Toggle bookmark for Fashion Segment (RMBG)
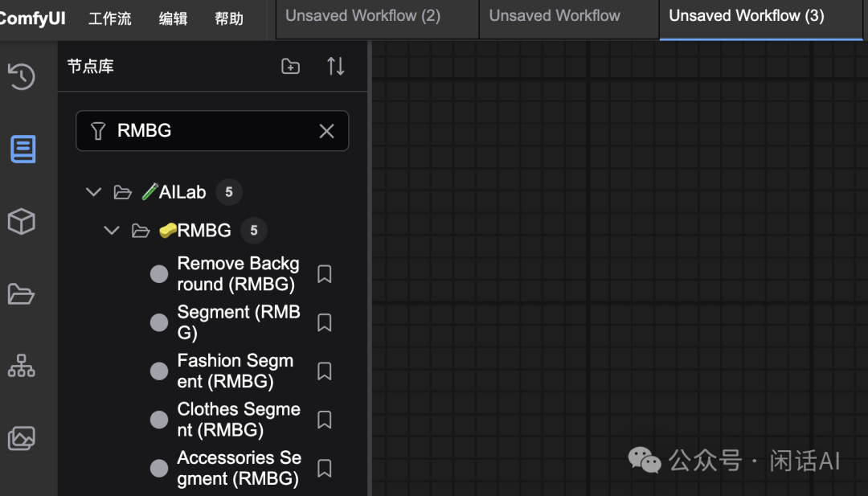 pos(324,371)
